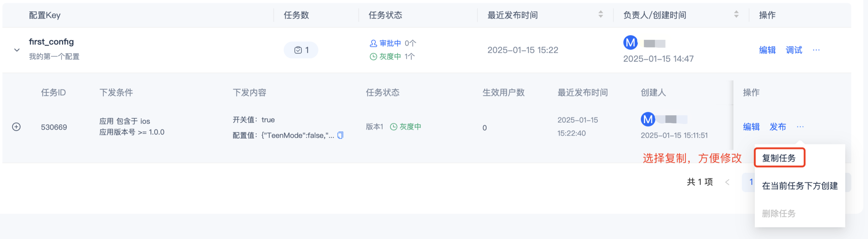The width and height of the screenshot is (868, 239).
Task: Expand details for task 530669
Action: (x=17, y=127)
